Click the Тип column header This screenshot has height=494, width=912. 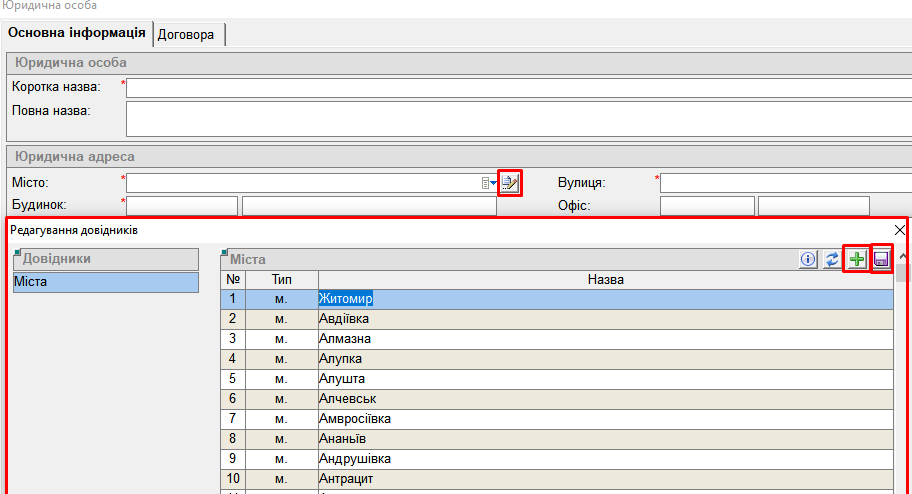point(281,279)
